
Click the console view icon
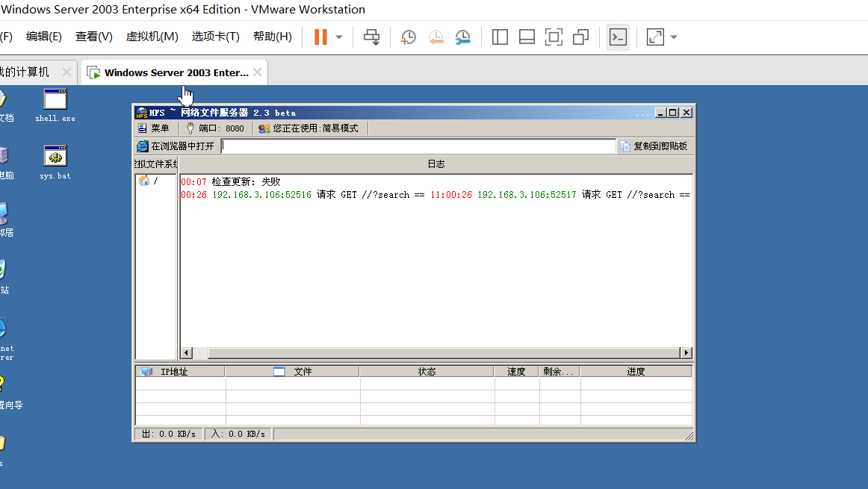(618, 37)
